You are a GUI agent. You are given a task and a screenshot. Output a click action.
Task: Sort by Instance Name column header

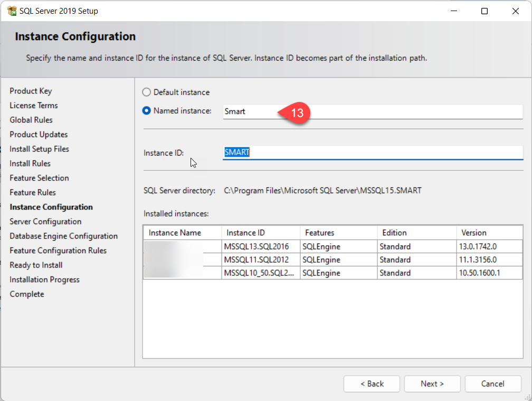coord(183,233)
